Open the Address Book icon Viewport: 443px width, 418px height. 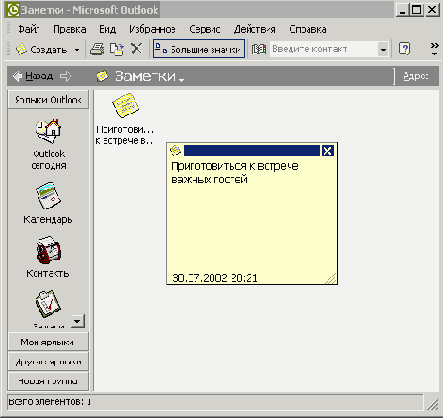(259, 49)
